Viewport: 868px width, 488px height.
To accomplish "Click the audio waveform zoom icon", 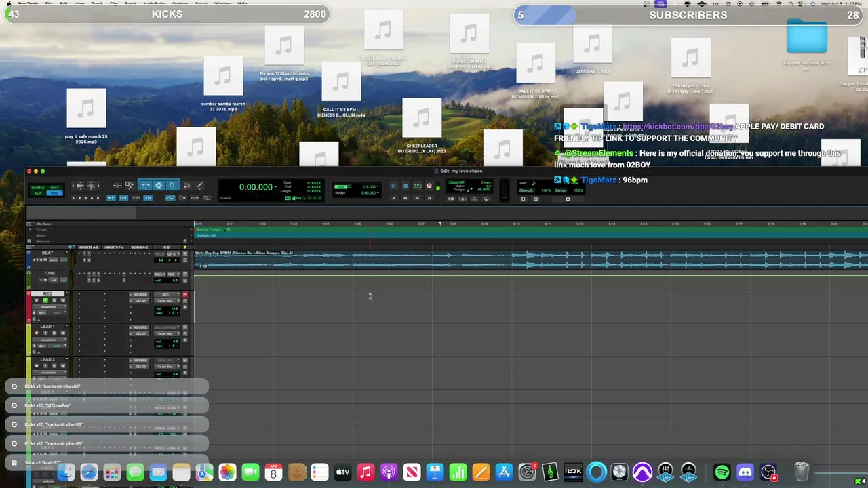I will pyautogui.click(x=80, y=186).
